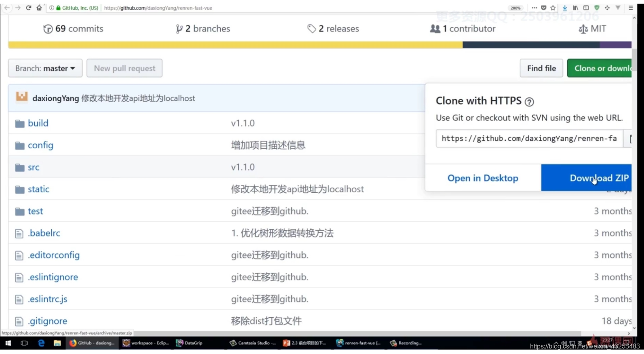Open the Firefox hamburger menu
The image size is (644, 354).
coord(631,8)
